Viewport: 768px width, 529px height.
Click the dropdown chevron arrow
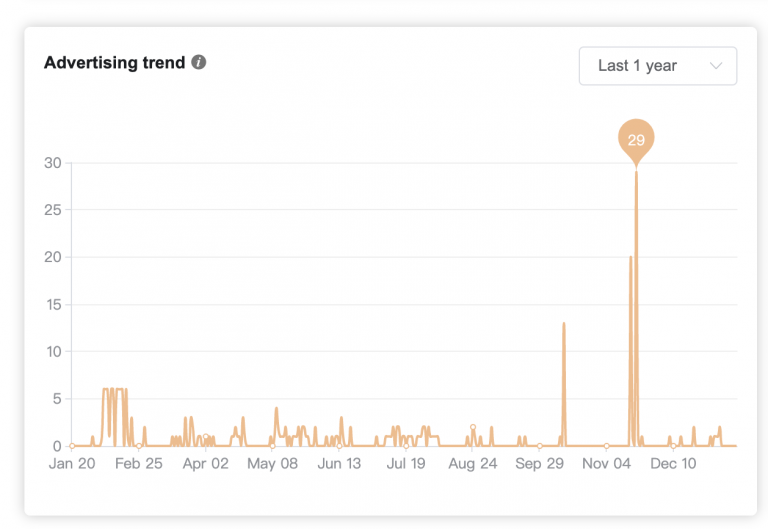tap(716, 66)
